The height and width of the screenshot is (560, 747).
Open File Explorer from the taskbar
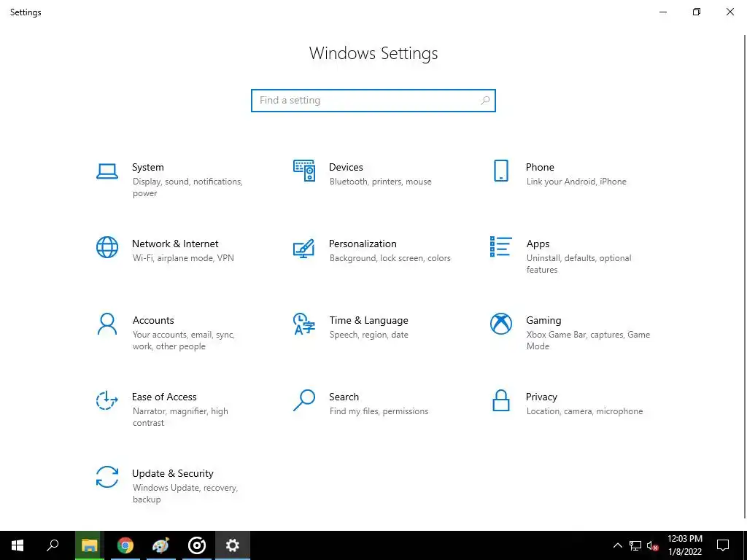point(89,545)
